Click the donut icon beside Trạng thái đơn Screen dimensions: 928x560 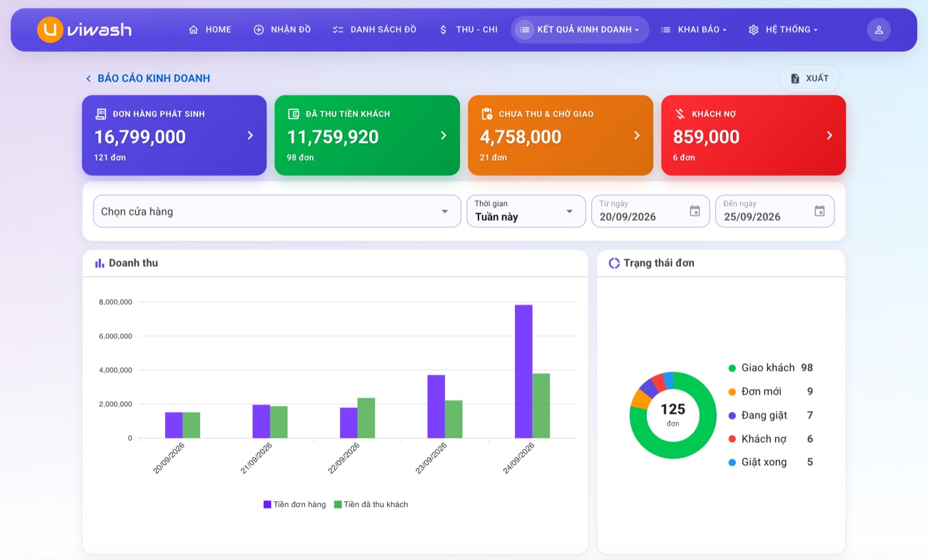614,263
